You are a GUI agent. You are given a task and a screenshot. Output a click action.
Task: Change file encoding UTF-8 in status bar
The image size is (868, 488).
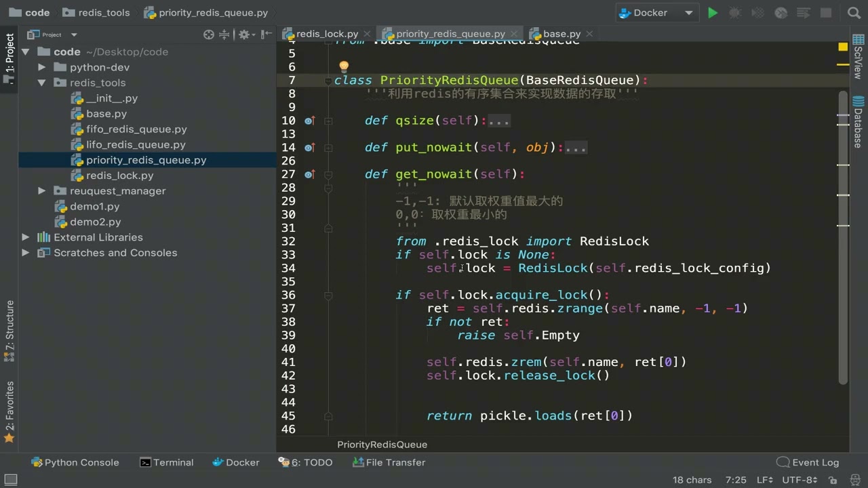pyautogui.click(x=800, y=480)
